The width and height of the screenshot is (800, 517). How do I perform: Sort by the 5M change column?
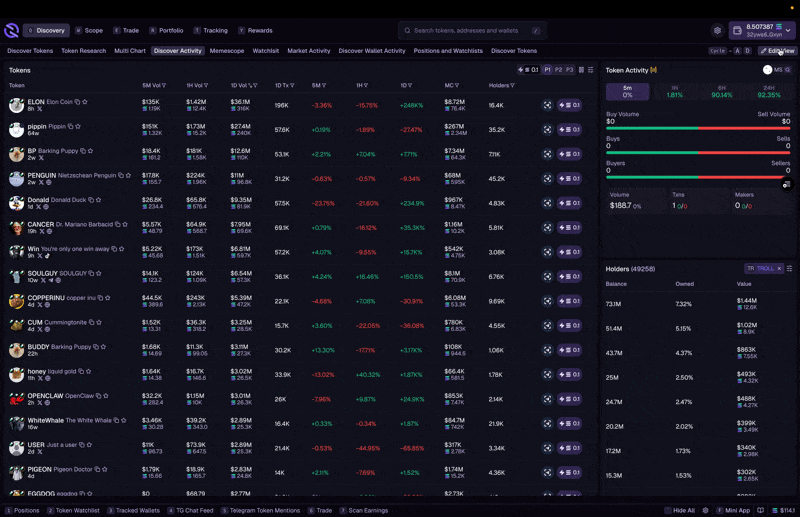319,85
